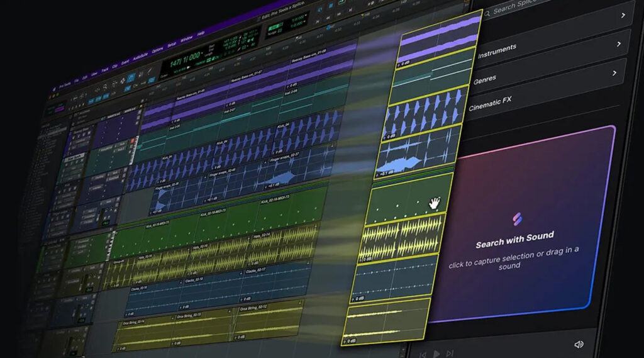Click the Search Splice magnifier icon
This screenshot has height=358, width=644.
click(x=487, y=14)
